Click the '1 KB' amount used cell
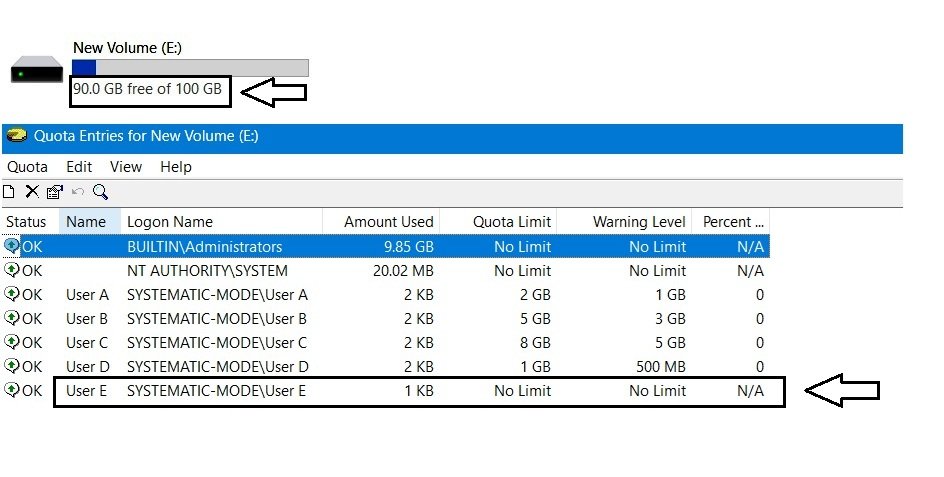 [419, 390]
